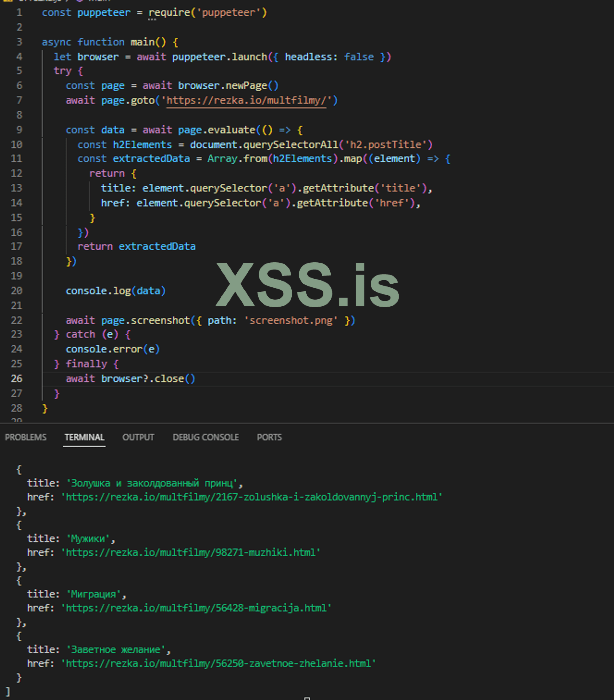
Task: Open the zolushka-i-zakoldovannyj-princ.html terminal link
Action: click(x=252, y=497)
